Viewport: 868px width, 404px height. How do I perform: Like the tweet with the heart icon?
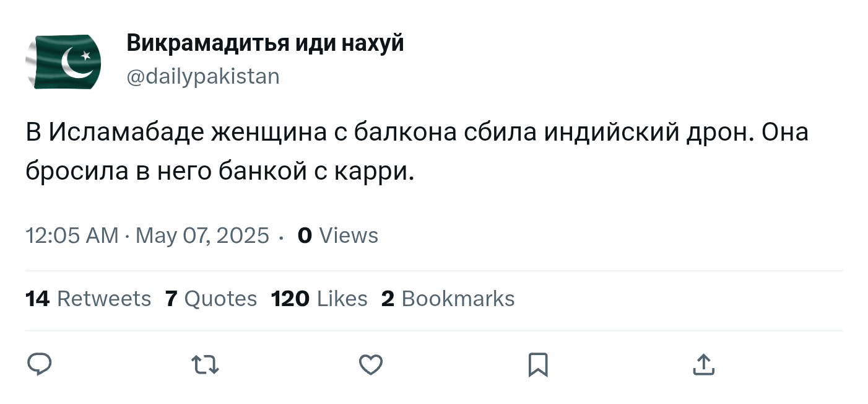371,364
